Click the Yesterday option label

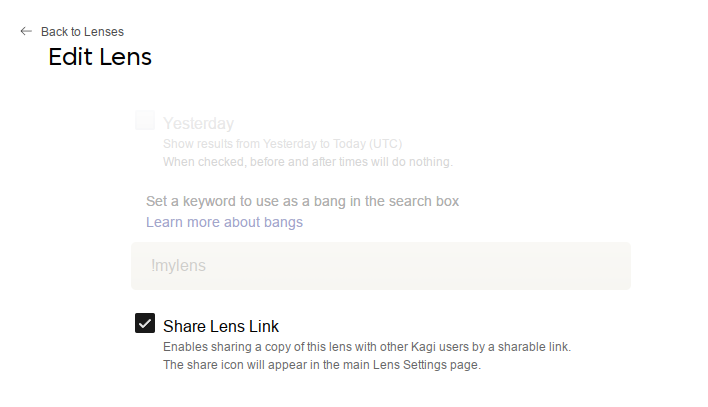pos(198,124)
